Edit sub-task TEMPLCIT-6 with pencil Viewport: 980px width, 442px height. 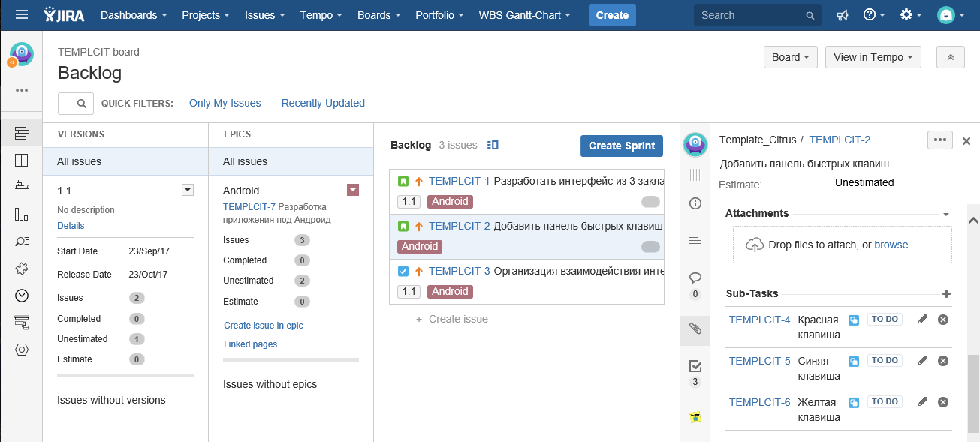click(x=923, y=401)
